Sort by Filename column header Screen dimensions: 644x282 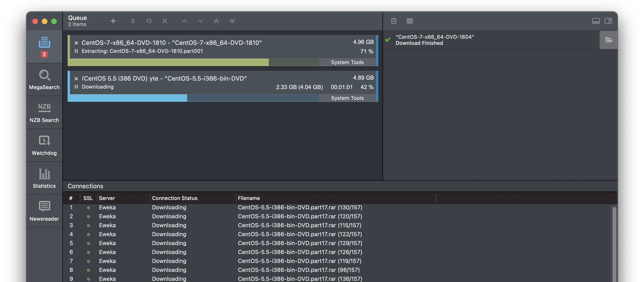[x=336, y=198]
